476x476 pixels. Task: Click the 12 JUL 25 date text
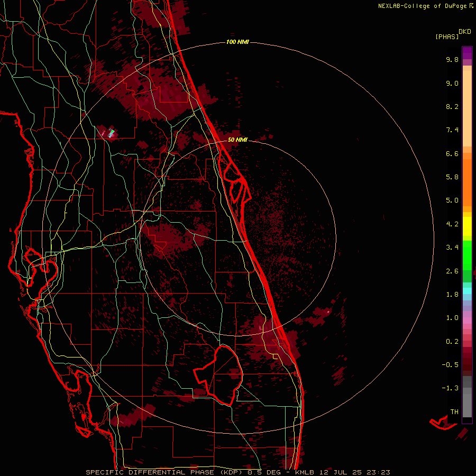[340, 472]
